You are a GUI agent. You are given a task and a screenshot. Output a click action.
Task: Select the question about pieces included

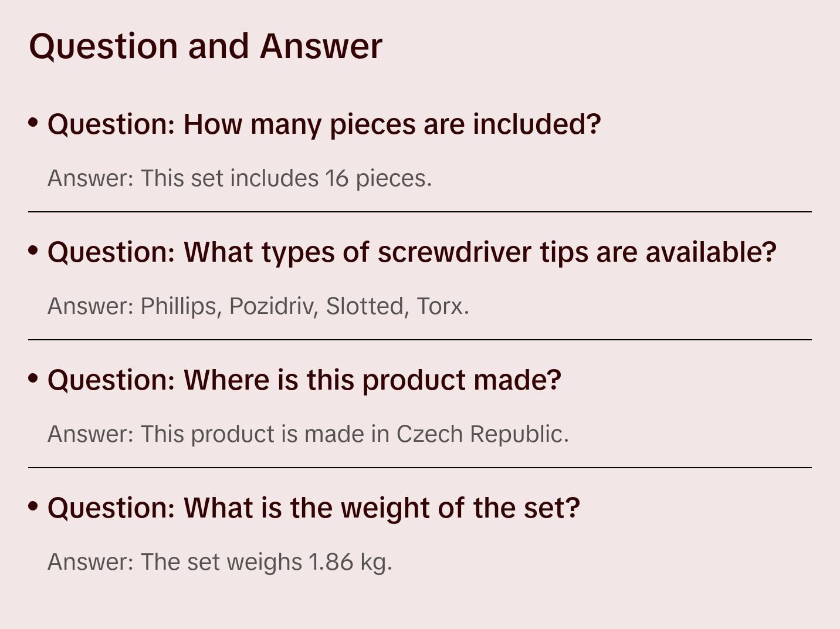pos(324,124)
